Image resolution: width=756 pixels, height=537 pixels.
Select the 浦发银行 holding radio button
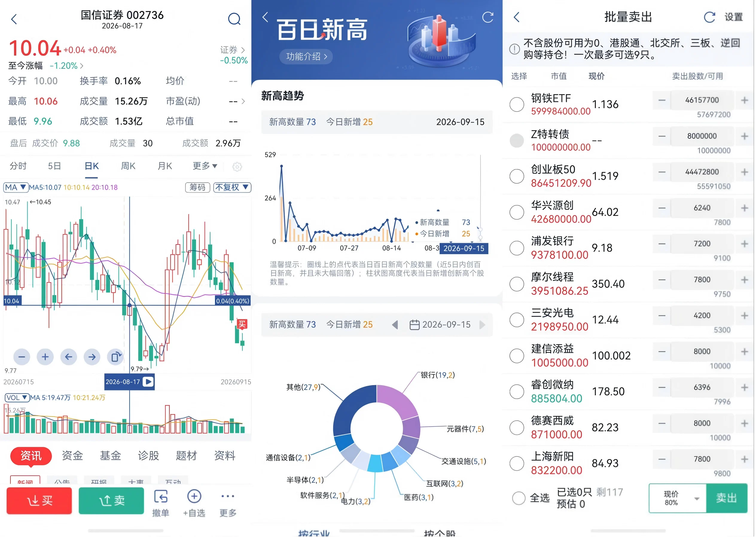point(516,248)
